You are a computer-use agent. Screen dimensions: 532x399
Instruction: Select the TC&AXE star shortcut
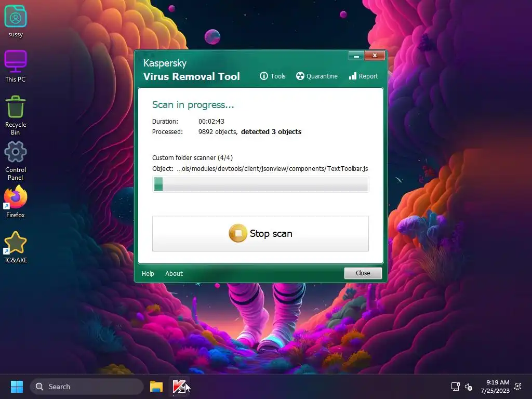point(15,247)
